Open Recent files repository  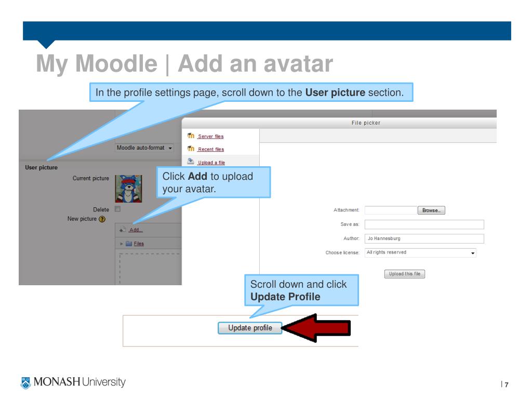coord(211,149)
